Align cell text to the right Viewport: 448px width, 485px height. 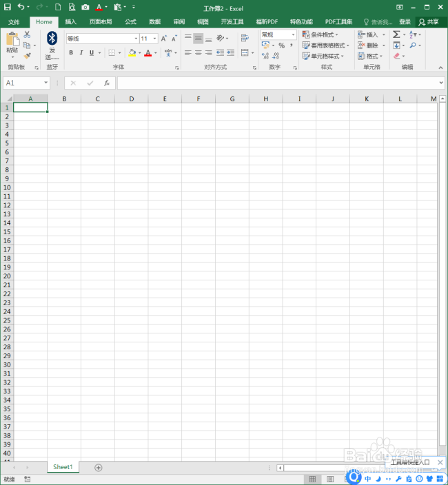click(209, 52)
